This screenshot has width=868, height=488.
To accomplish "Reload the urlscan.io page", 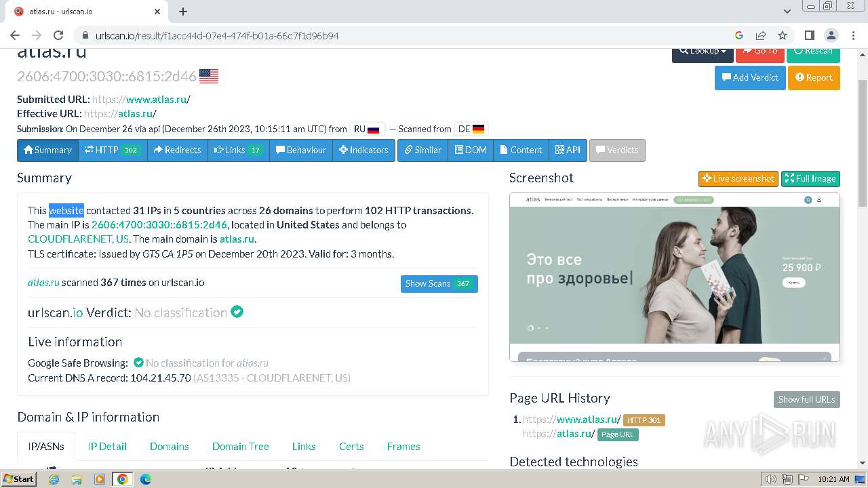I will (58, 35).
